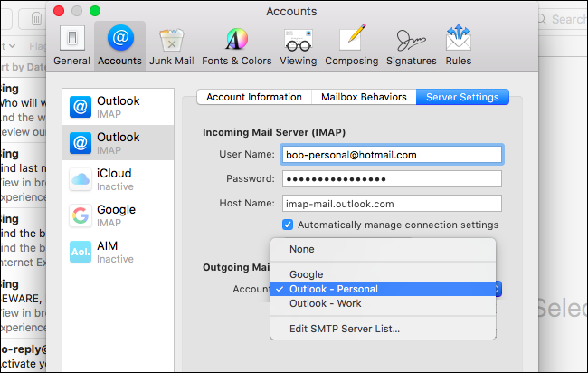Select highlighted second Outlook IMAP account
The height and width of the screenshot is (373, 588).
point(119,143)
